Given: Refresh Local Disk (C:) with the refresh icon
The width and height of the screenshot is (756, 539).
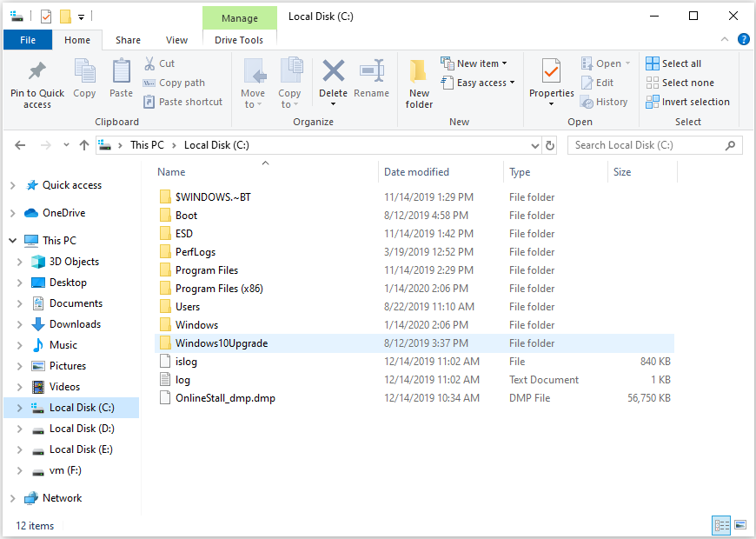Looking at the screenshot, I should (x=550, y=145).
